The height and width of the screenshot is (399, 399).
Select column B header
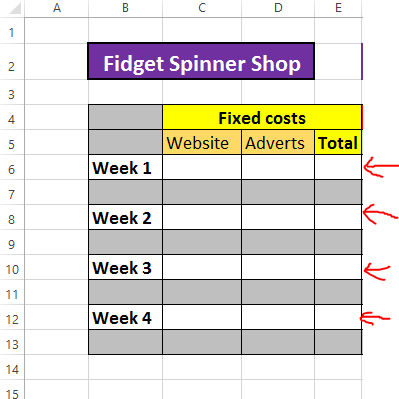pos(125,8)
